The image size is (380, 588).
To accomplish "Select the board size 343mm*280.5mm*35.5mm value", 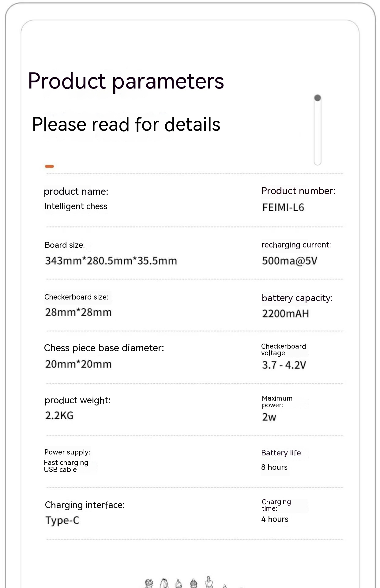I will [111, 261].
